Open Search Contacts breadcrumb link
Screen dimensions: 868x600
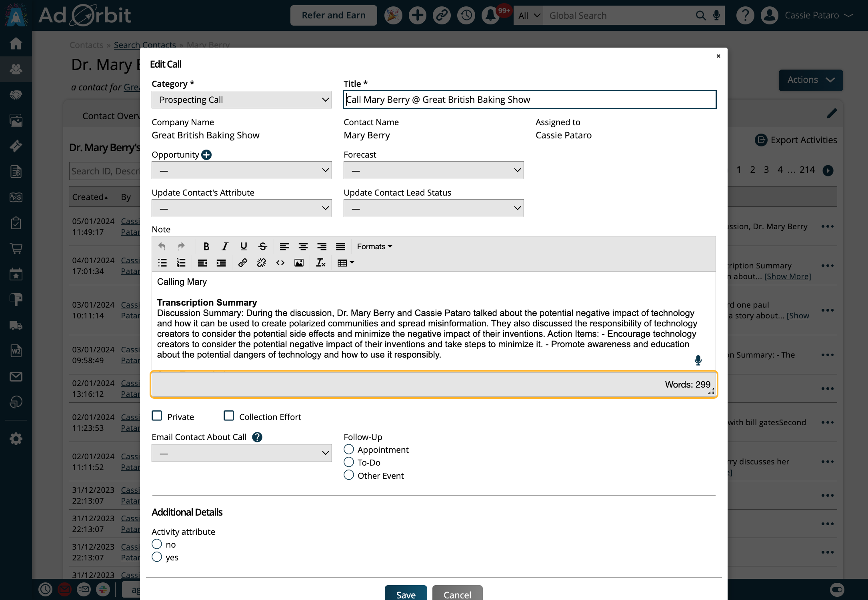click(145, 45)
